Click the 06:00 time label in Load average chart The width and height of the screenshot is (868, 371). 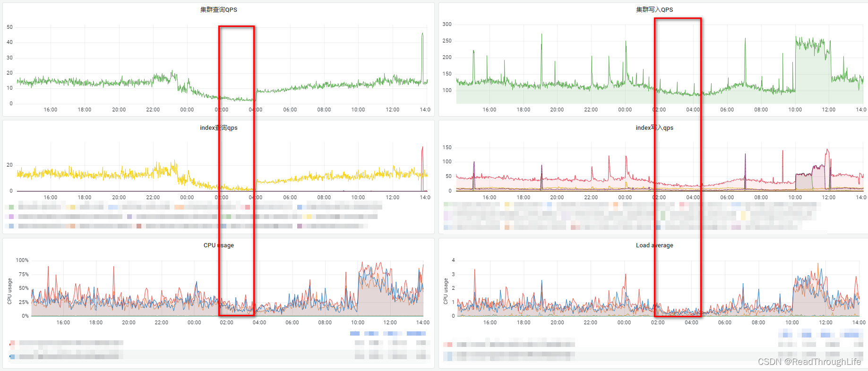725,322
